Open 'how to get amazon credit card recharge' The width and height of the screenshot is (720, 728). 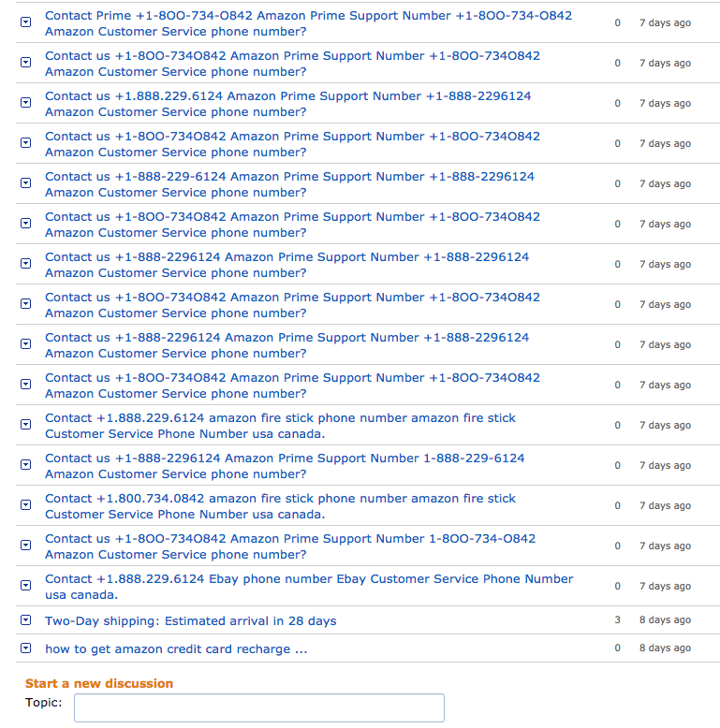176,648
